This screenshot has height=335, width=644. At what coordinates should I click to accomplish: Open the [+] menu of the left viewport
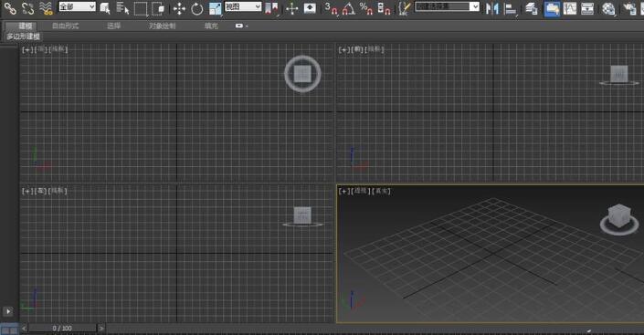click(x=27, y=191)
